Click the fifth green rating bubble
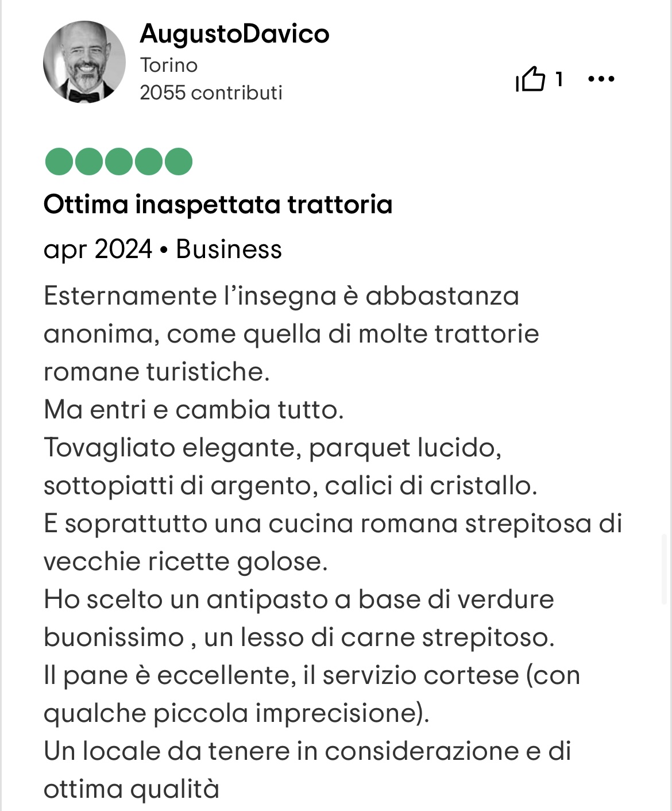Image resolution: width=672 pixels, height=811 pixels. [178, 162]
